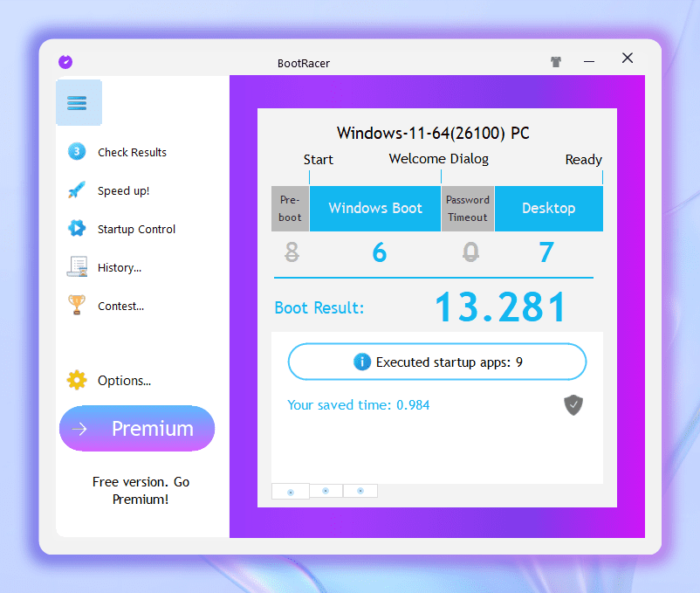This screenshot has height=593, width=700.
Task: Open the Startup Control menu item
Action: click(136, 230)
